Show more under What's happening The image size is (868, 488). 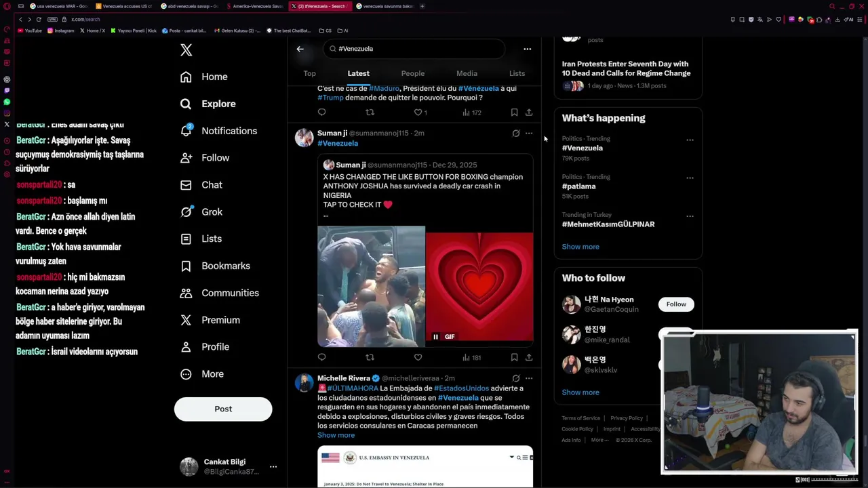coord(580,247)
